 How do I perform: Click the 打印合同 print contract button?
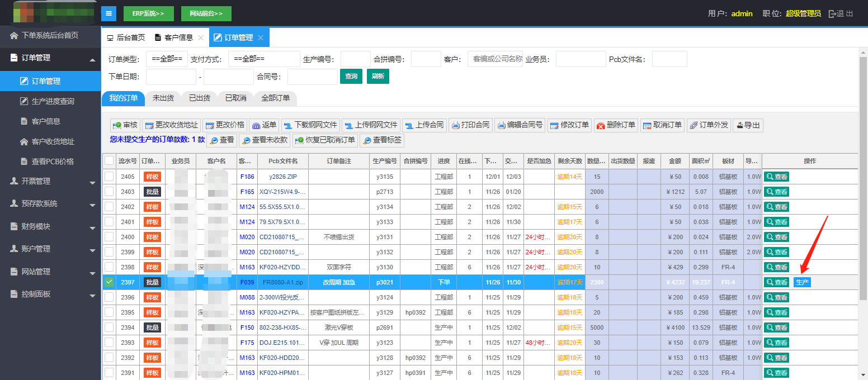click(x=470, y=125)
